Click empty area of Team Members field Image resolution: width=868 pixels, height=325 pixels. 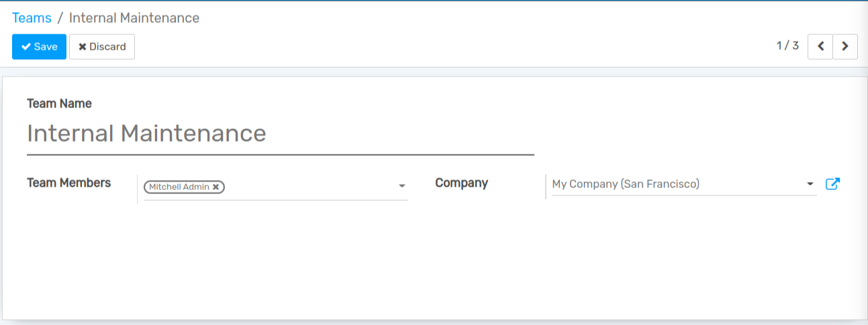point(309,187)
